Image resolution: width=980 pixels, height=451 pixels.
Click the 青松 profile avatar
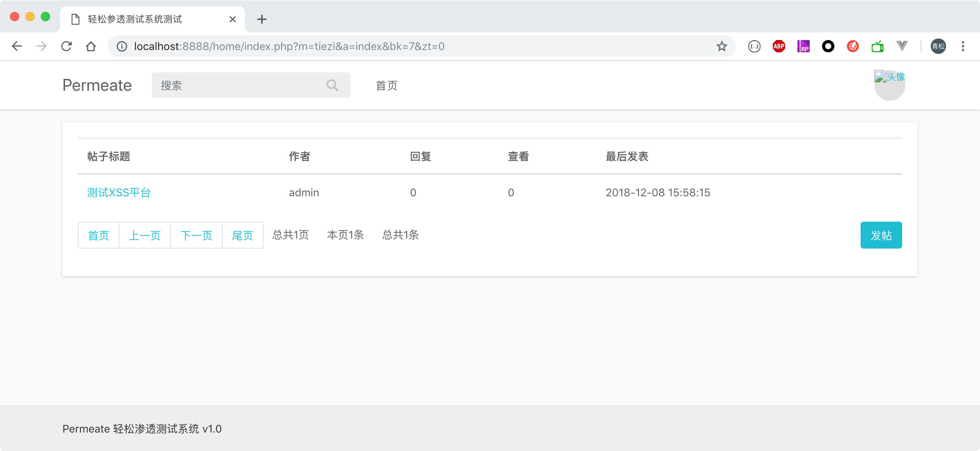(x=938, y=46)
